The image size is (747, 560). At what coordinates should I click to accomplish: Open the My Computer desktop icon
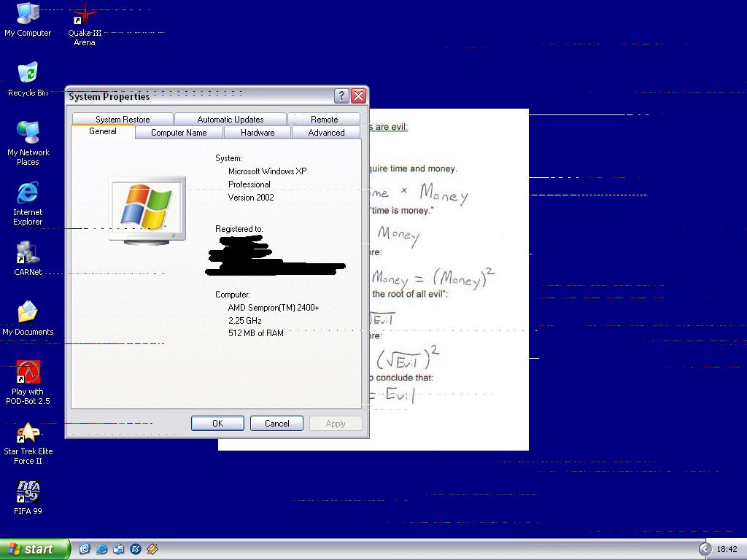tap(28, 20)
